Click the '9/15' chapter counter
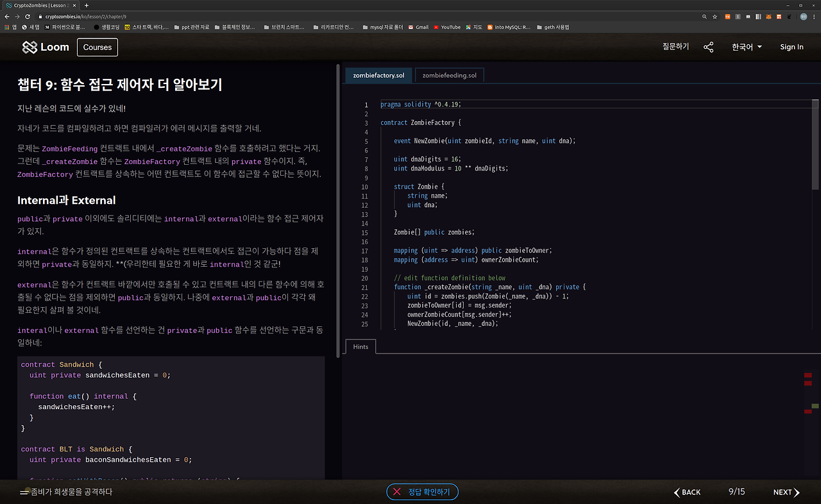 (x=737, y=492)
